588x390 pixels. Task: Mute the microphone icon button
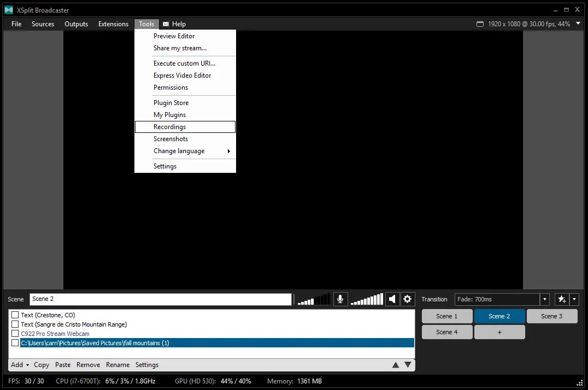(x=340, y=299)
